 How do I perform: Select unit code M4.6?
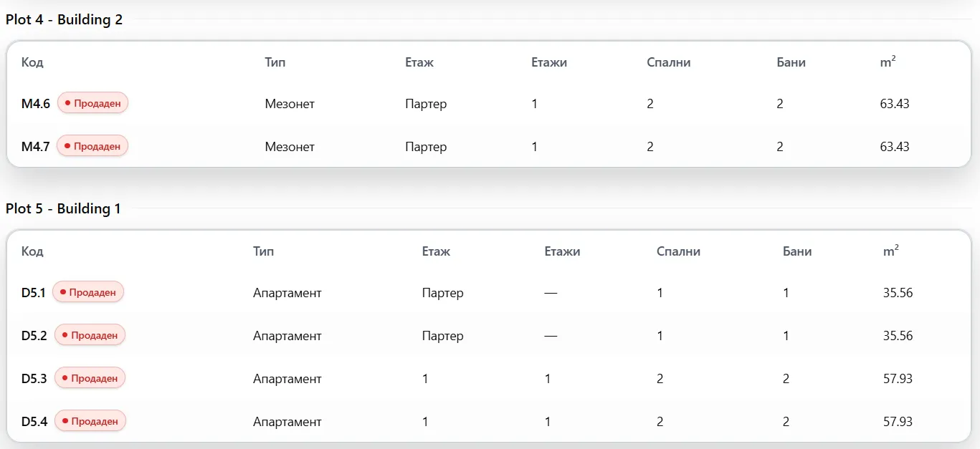click(36, 104)
